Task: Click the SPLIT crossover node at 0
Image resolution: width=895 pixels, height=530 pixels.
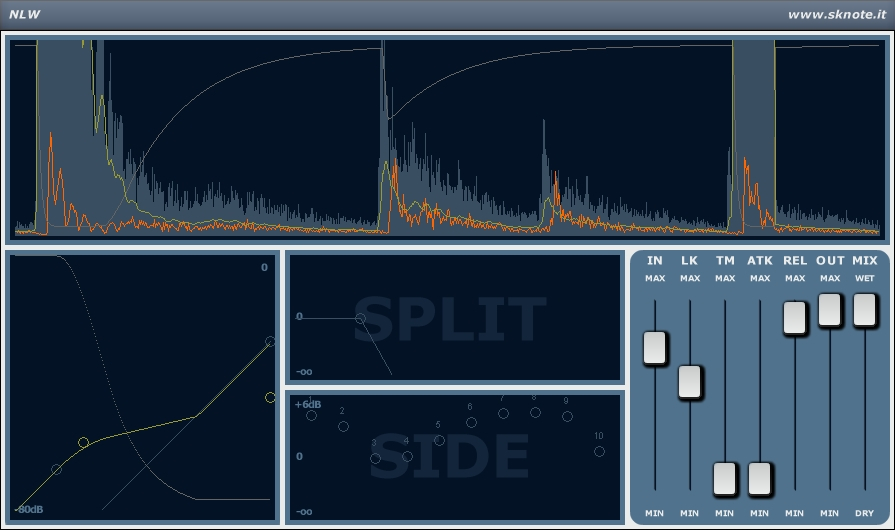Action: click(360, 318)
